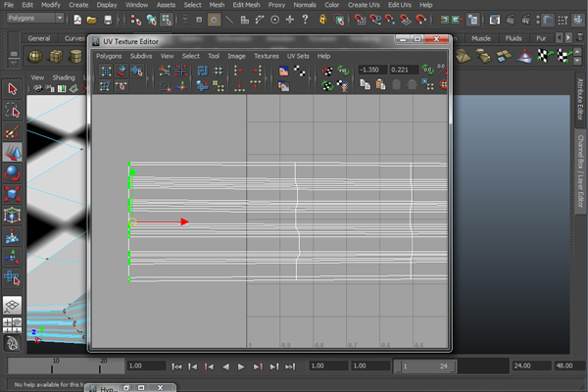
Task: Toggle filtered image display checker icon
Action: tap(299, 71)
